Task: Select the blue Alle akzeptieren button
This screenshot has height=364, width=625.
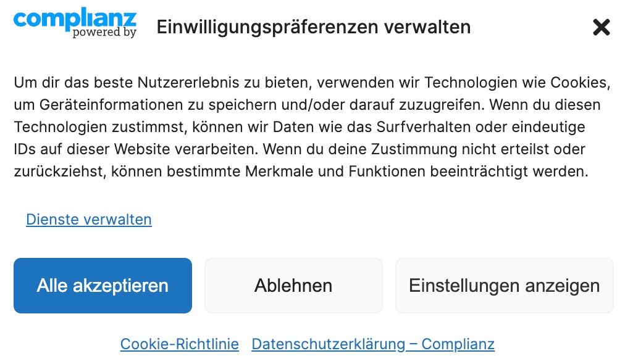Action: [103, 286]
